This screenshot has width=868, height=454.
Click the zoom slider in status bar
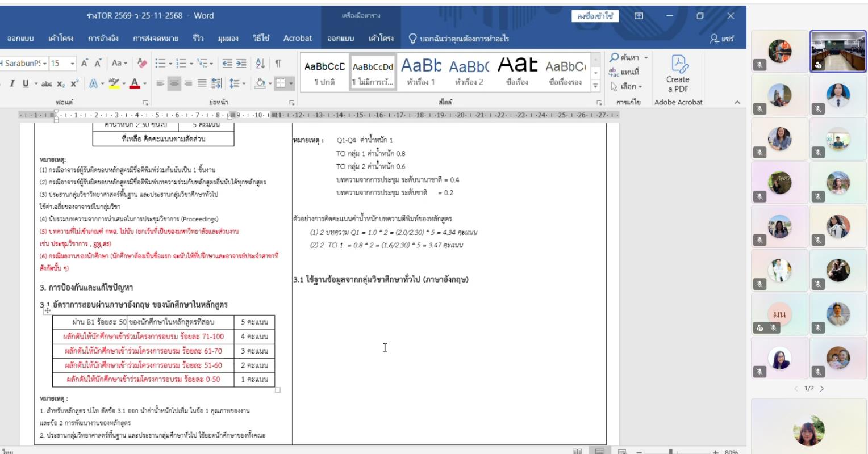(x=671, y=452)
